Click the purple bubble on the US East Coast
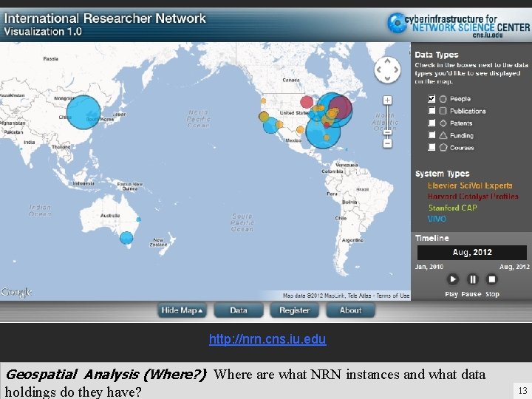The width and height of the screenshot is (532, 399). pyautogui.click(x=341, y=108)
